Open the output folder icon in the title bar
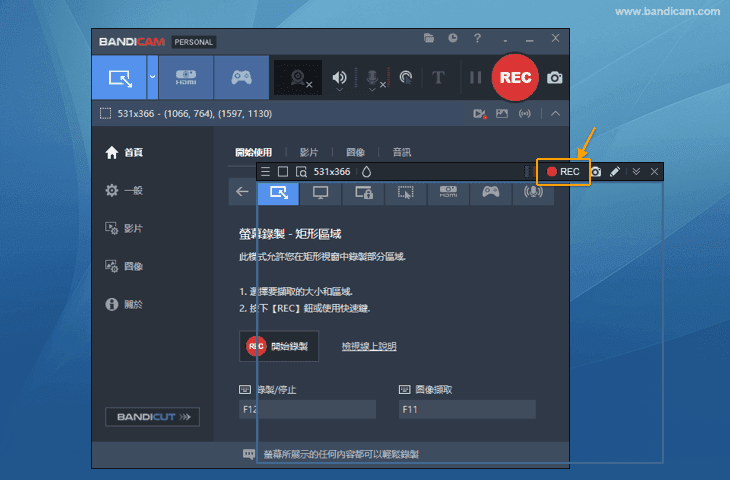The height and width of the screenshot is (480, 730). point(429,38)
